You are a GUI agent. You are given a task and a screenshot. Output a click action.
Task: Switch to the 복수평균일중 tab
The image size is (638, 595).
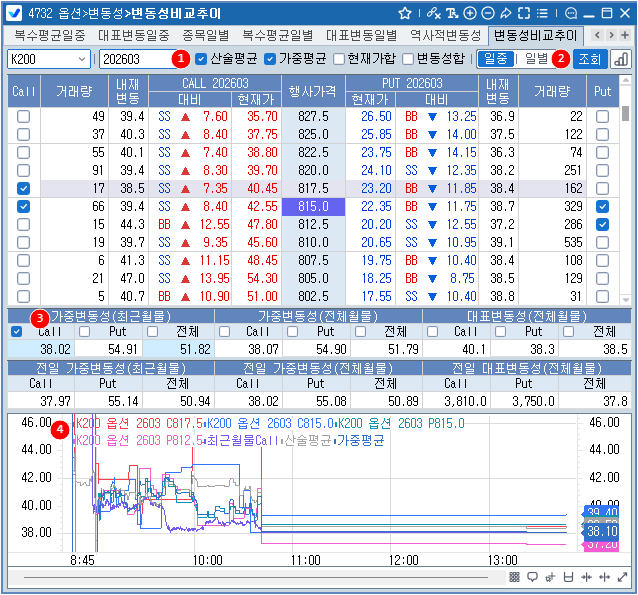coord(49,35)
